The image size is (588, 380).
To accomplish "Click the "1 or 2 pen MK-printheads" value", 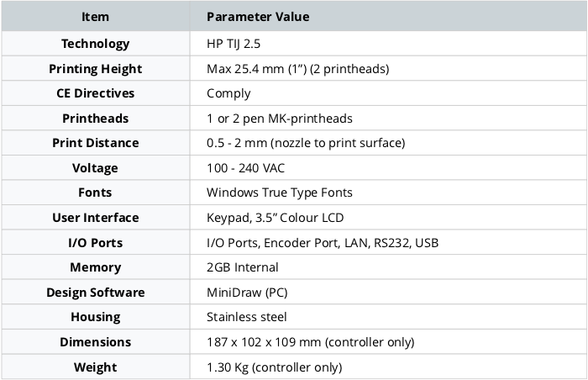I will [280, 119].
